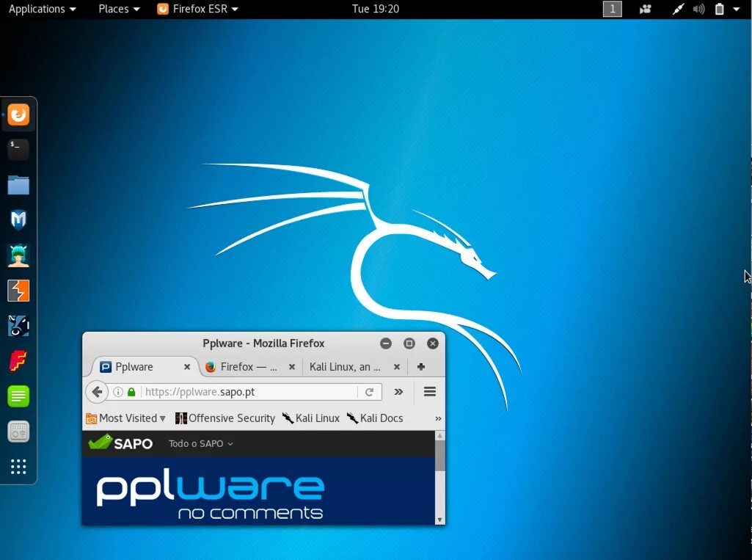Switch to the Firefox tab
This screenshot has height=560, width=752.
pos(251,367)
